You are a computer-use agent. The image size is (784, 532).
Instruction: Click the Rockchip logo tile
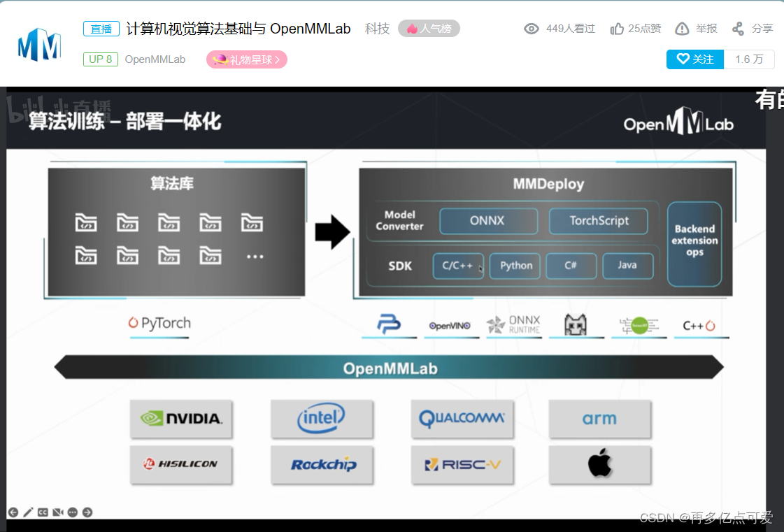[322, 465]
